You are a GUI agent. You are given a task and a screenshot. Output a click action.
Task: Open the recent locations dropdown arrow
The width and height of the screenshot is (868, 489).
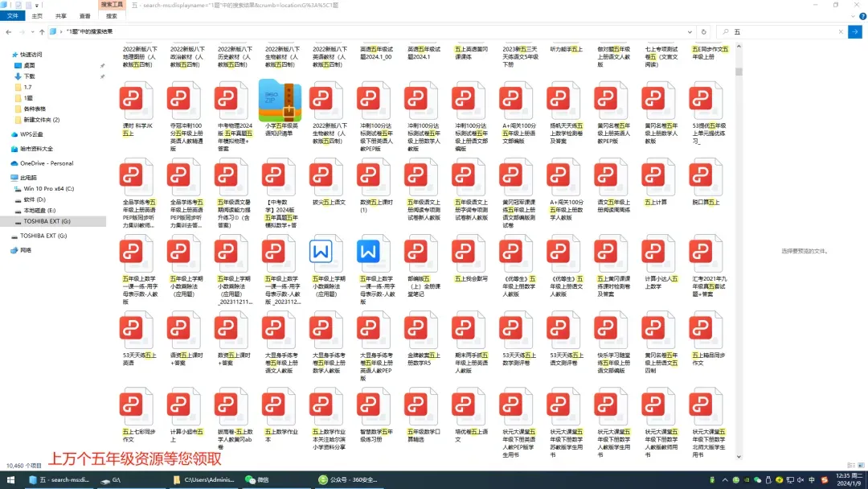click(32, 32)
